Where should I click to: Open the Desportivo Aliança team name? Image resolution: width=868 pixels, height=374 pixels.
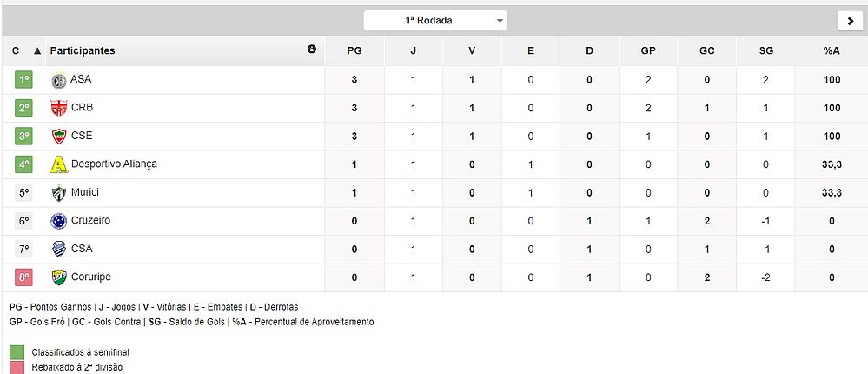pos(114,164)
